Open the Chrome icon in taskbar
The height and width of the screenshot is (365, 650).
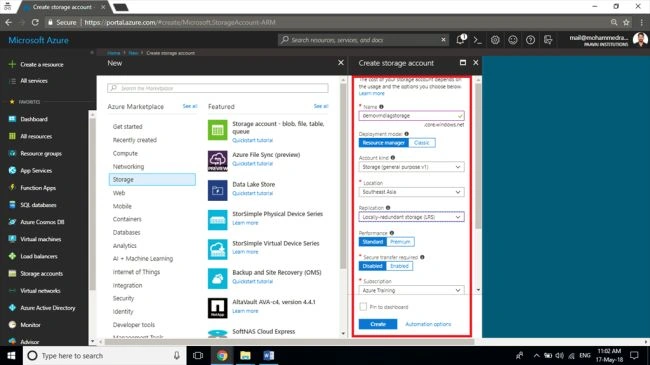tap(222, 355)
